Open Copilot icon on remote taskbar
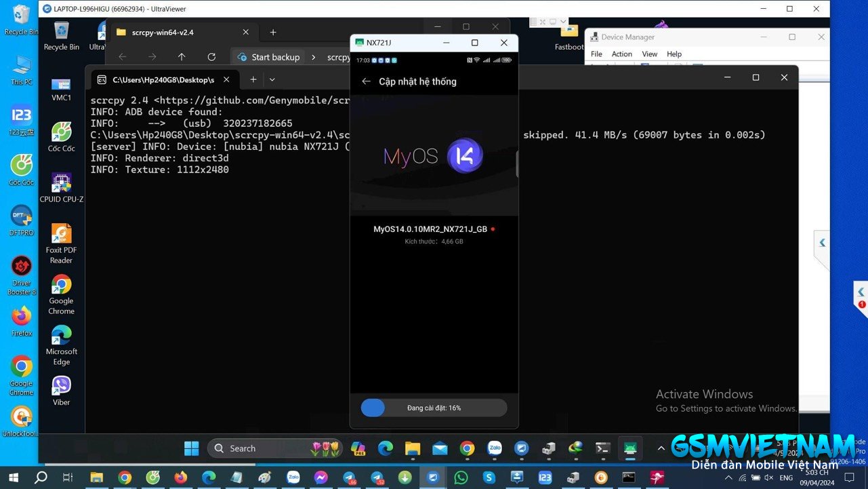 (x=358, y=448)
